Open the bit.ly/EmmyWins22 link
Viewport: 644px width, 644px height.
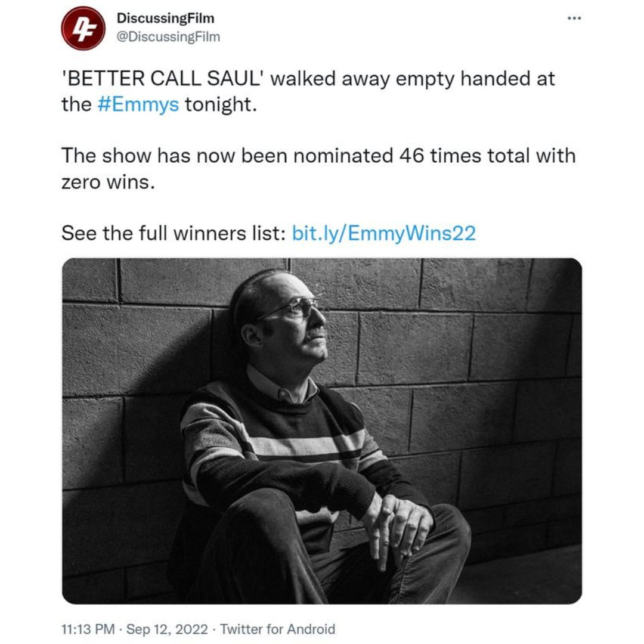383,233
